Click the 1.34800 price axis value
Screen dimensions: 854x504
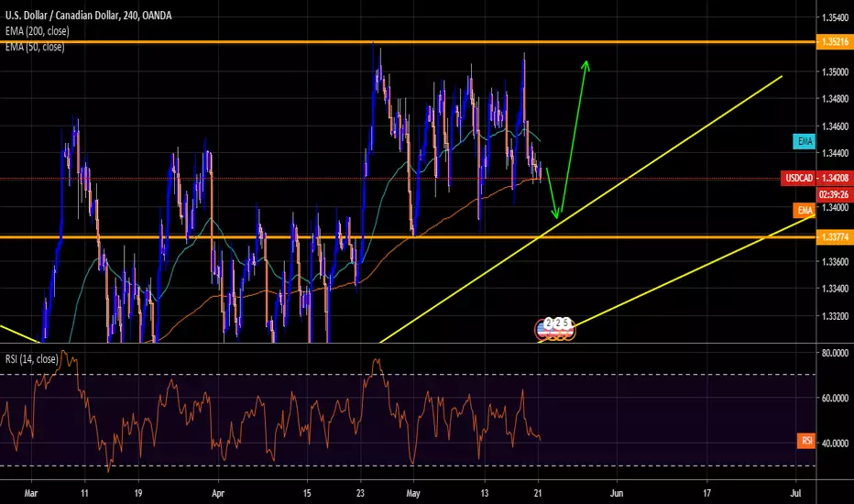point(835,99)
